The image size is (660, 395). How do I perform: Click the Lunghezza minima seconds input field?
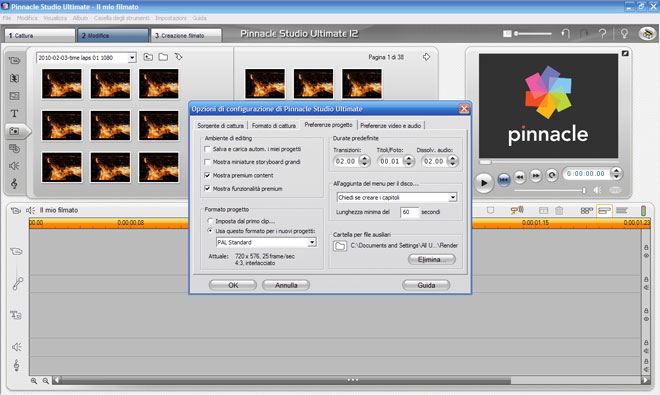[x=409, y=212]
